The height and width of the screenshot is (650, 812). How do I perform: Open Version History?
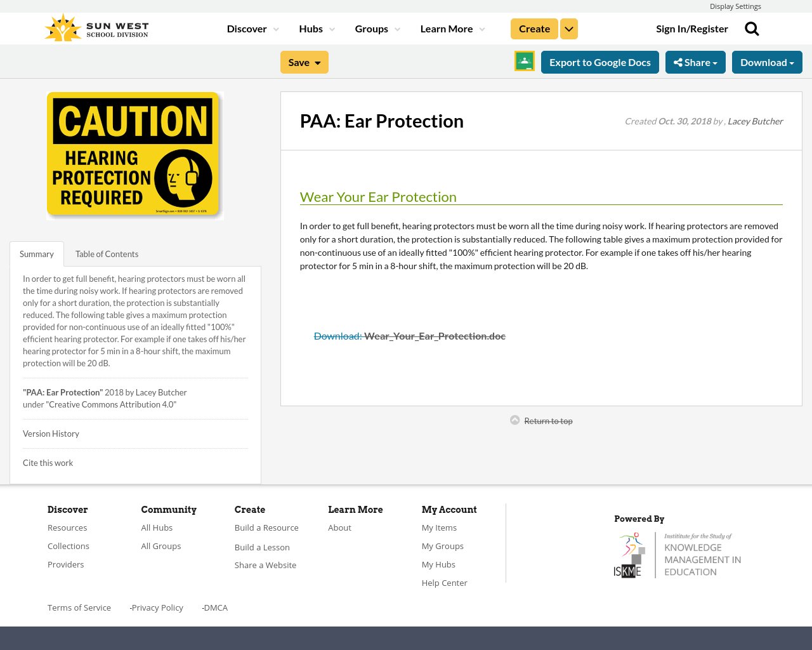pos(51,433)
